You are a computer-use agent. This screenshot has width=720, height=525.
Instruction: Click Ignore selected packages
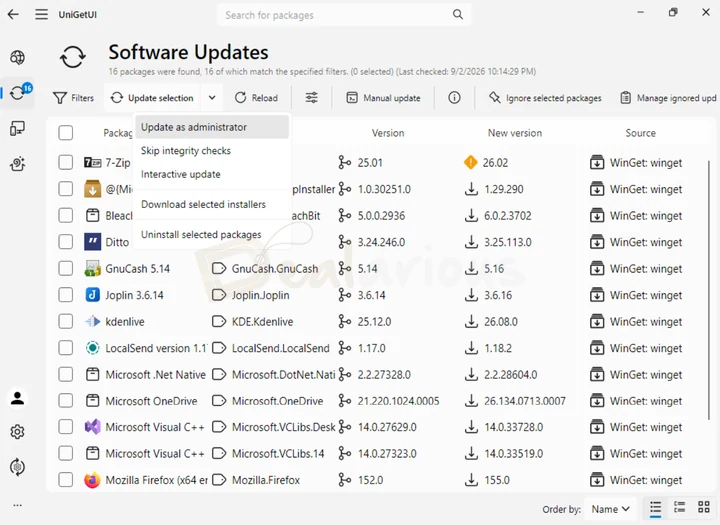[x=545, y=98]
